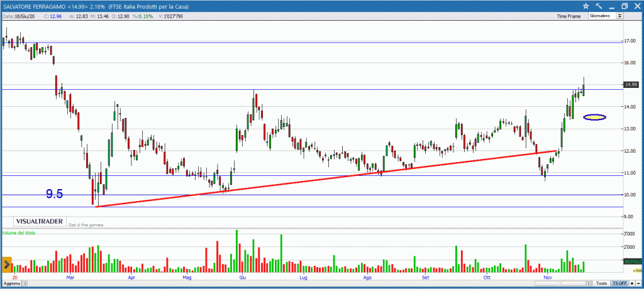Click the Set month axis label

pos(426,278)
